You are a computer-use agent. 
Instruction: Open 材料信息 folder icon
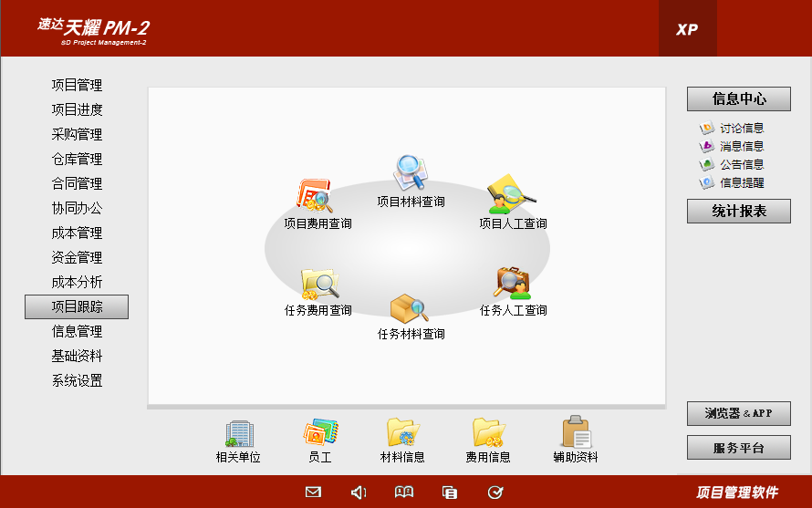point(402,433)
